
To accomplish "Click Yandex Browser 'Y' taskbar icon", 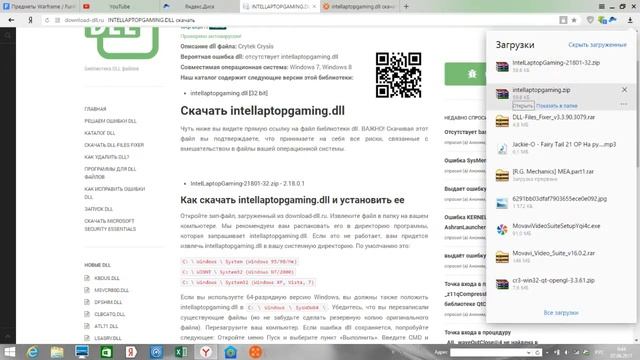I will tap(206, 352).
